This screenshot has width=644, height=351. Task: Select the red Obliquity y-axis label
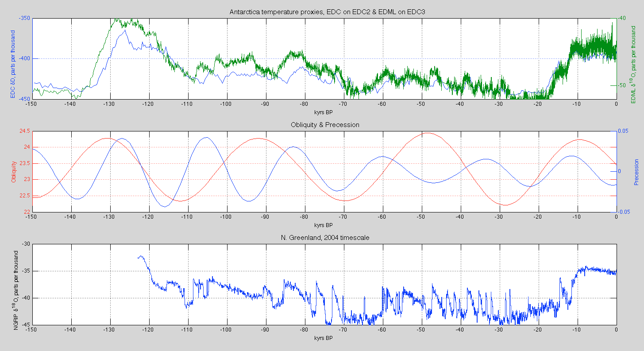tap(14, 172)
